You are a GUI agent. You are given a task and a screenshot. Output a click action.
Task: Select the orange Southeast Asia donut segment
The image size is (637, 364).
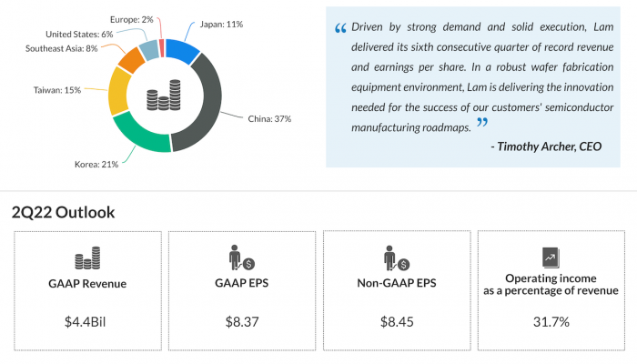point(132,60)
